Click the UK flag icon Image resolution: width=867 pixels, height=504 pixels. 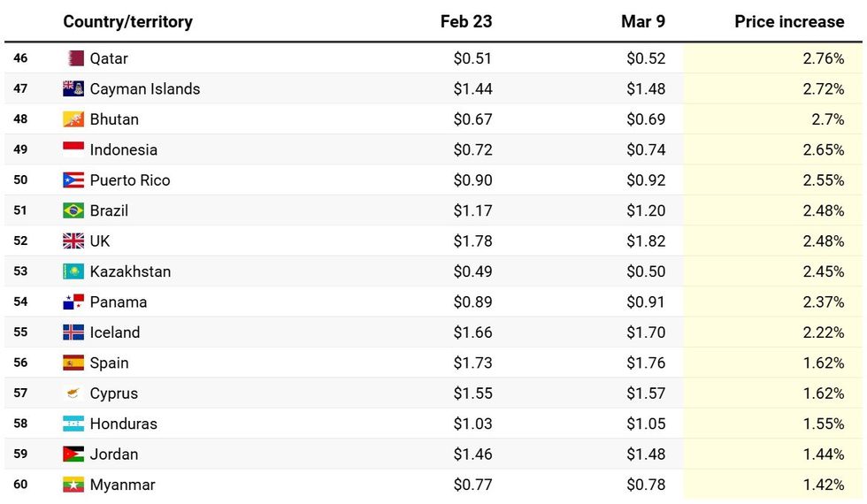pyautogui.click(x=73, y=241)
